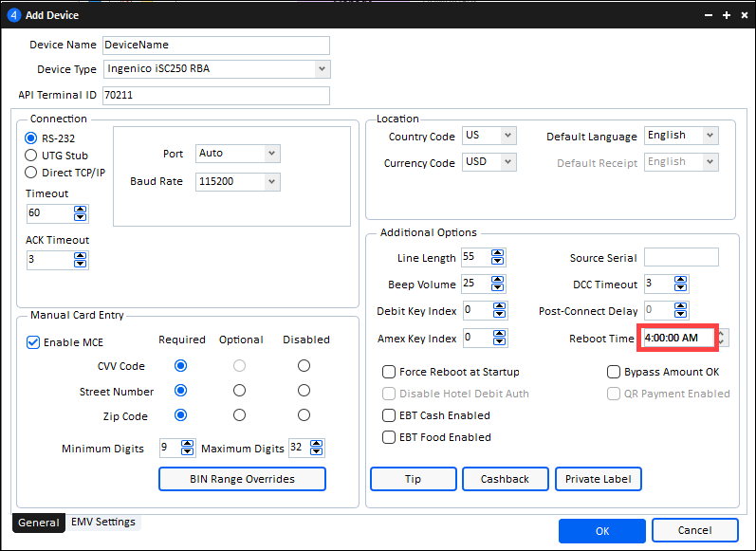Decrease the Beep Volume value
The image size is (756, 551).
[498, 288]
